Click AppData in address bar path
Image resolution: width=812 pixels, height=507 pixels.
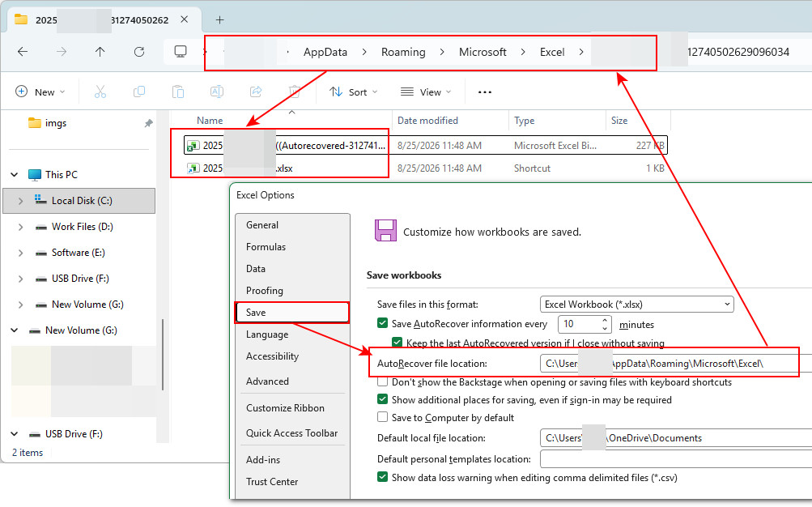(x=325, y=52)
